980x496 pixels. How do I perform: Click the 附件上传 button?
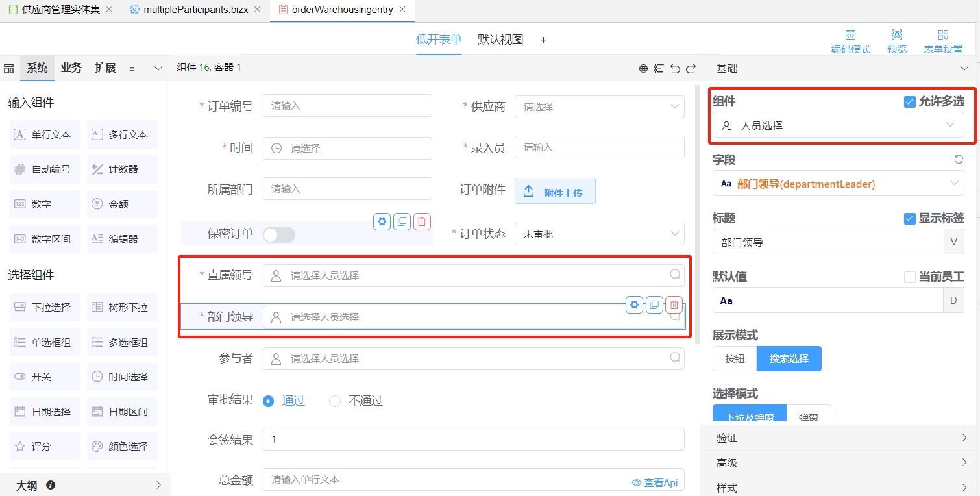click(x=554, y=192)
